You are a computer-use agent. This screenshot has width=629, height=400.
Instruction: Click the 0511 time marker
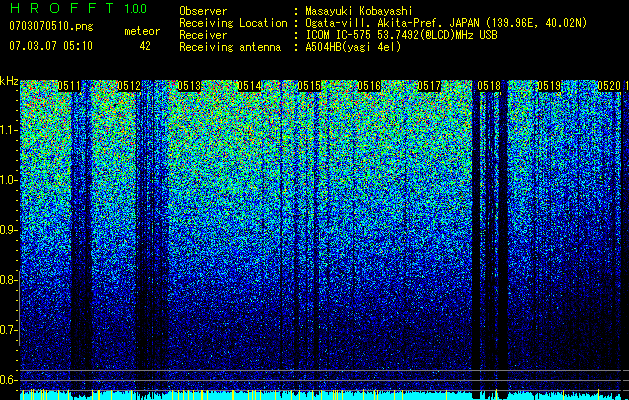[69, 86]
